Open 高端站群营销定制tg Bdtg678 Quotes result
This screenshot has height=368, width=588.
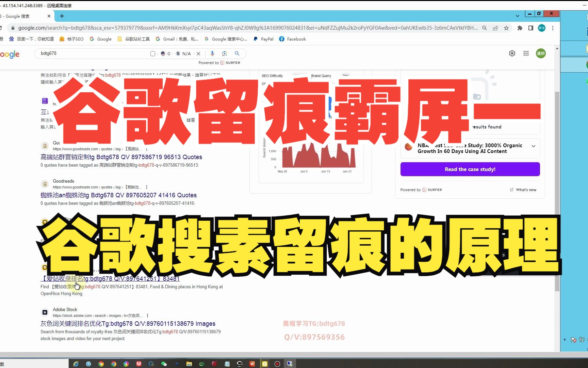point(121,157)
